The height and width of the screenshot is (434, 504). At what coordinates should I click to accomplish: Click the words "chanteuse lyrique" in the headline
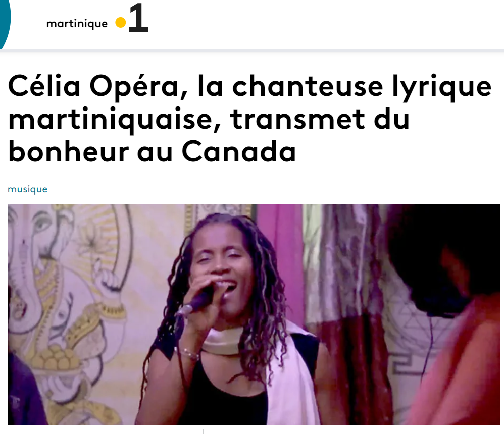coord(362,87)
